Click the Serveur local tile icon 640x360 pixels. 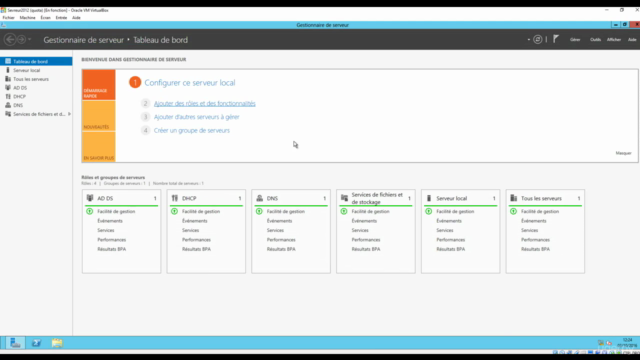[429, 198]
